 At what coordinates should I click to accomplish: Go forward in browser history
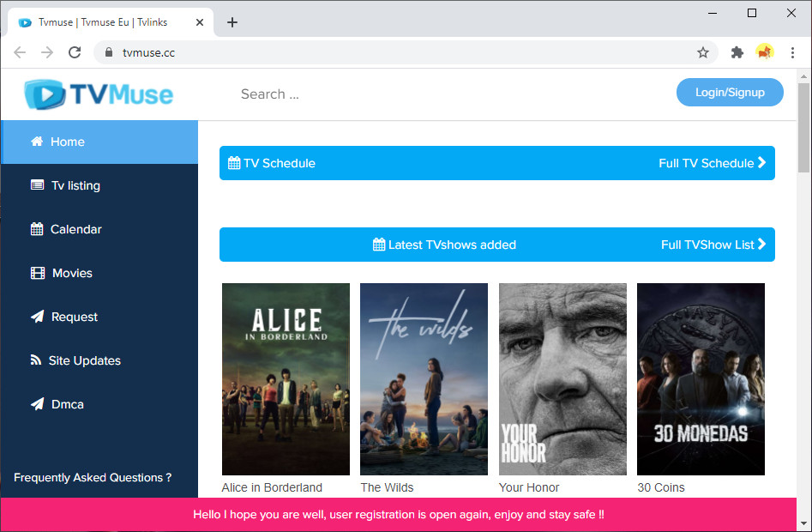(x=47, y=52)
